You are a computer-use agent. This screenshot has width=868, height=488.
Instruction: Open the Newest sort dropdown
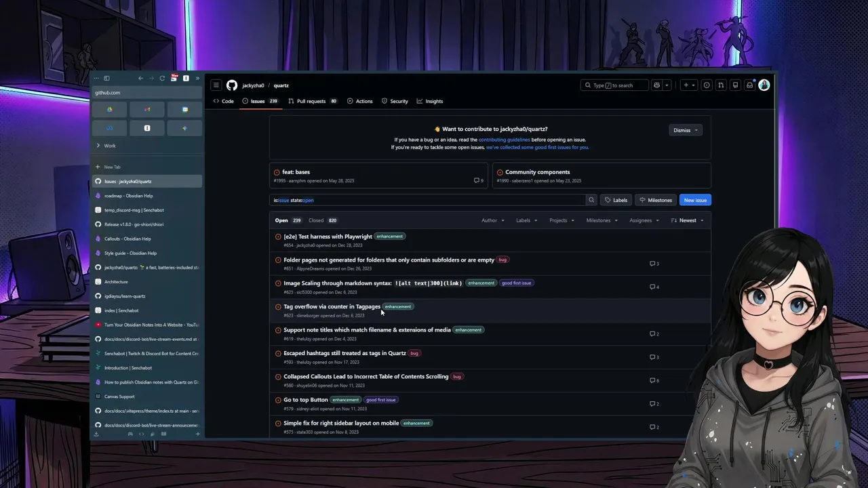[687, 220]
